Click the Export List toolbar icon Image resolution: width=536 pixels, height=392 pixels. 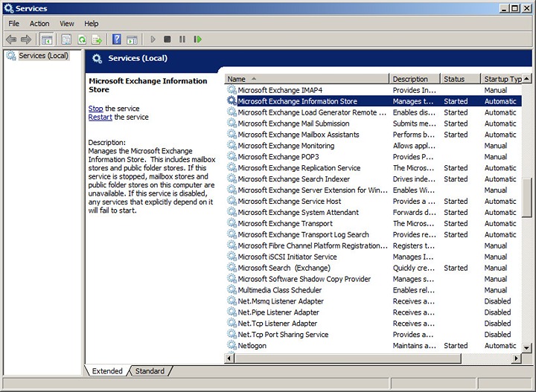pyautogui.click(x=96, y=39)
